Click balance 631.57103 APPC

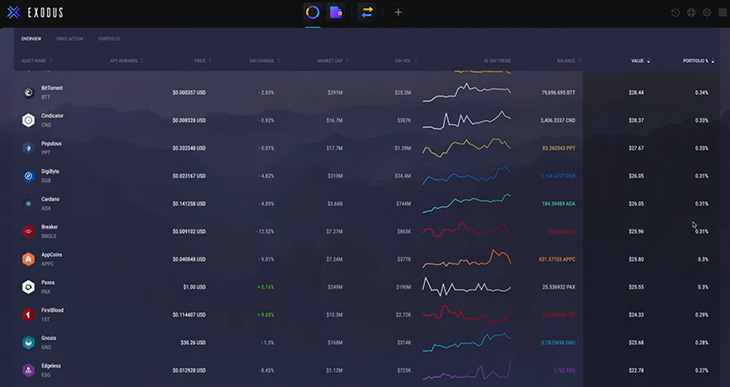tap(557, 259)
